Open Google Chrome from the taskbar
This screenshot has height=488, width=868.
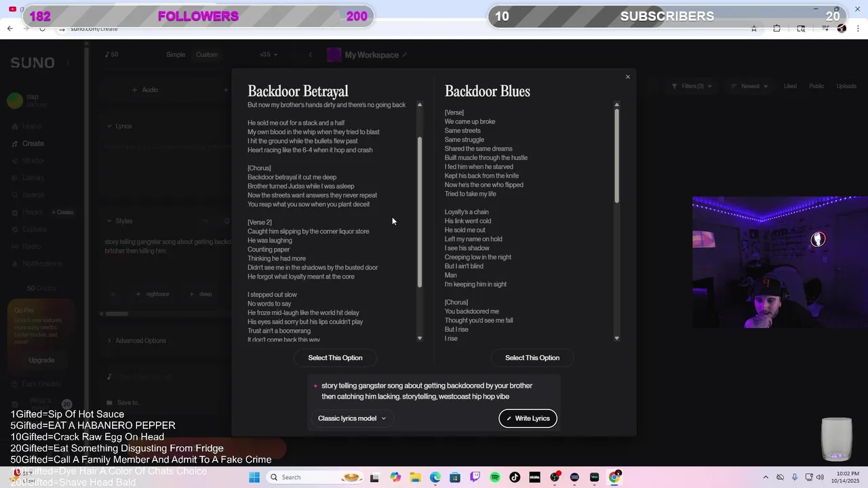[x=614, y=477]
